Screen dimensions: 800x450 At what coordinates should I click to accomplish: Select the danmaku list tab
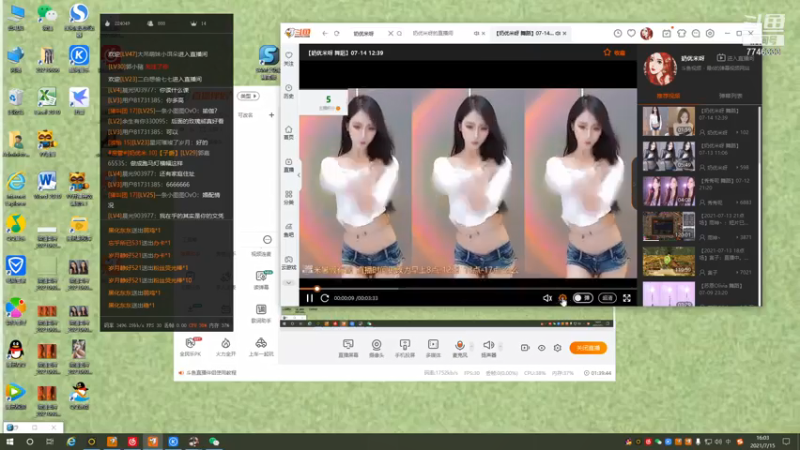[x=731, y=96]
